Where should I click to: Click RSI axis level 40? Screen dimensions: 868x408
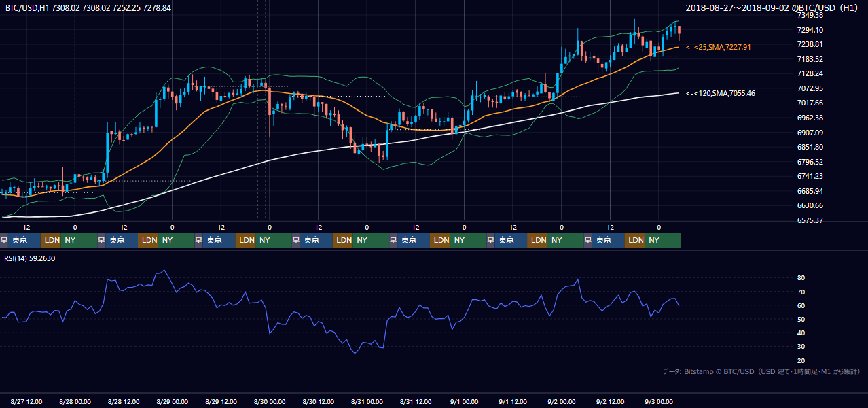[801, 333]
